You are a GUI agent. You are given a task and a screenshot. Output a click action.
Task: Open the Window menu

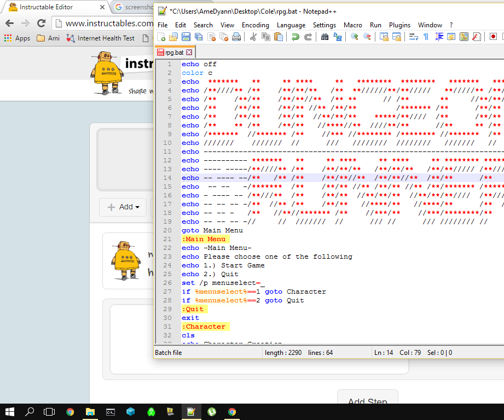[430, 25]
